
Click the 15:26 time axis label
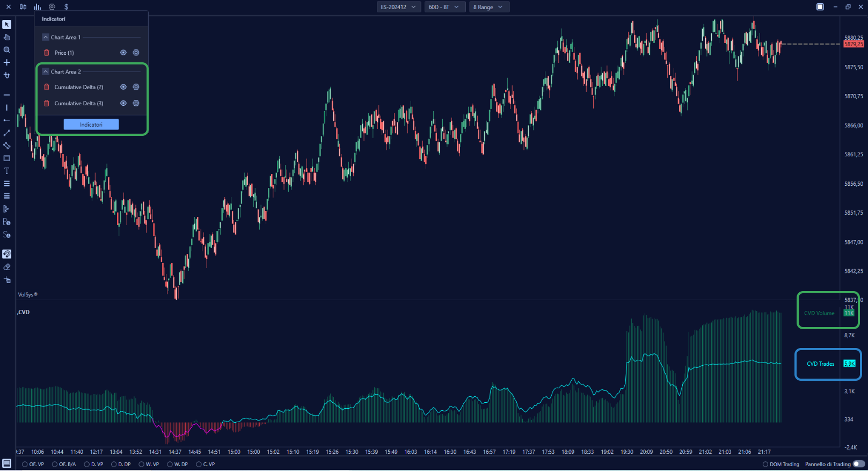332,452
